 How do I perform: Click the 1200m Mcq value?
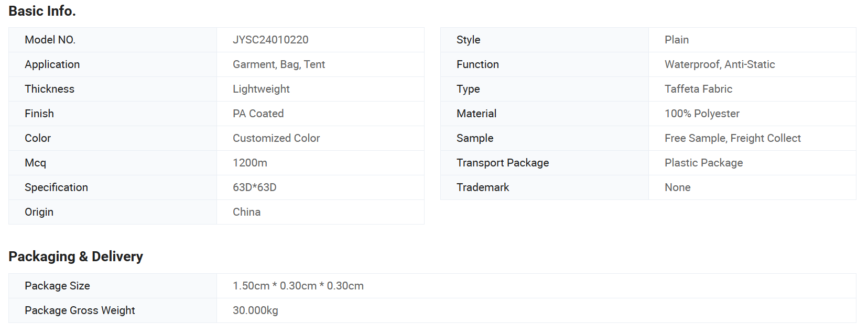[250, 163]
